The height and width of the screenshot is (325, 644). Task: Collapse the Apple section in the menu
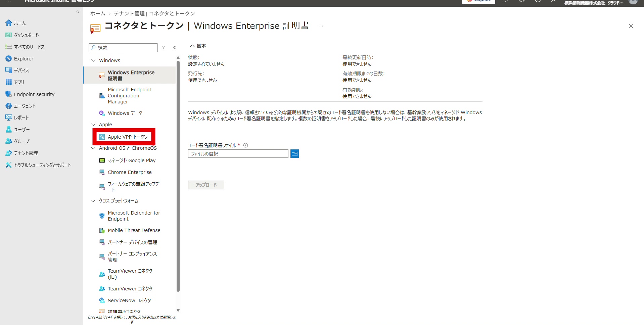(93, 125)
